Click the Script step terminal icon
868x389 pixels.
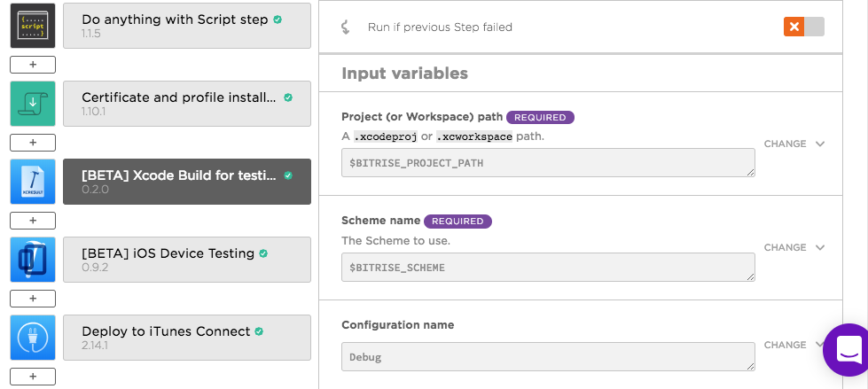tap(33, 26)
